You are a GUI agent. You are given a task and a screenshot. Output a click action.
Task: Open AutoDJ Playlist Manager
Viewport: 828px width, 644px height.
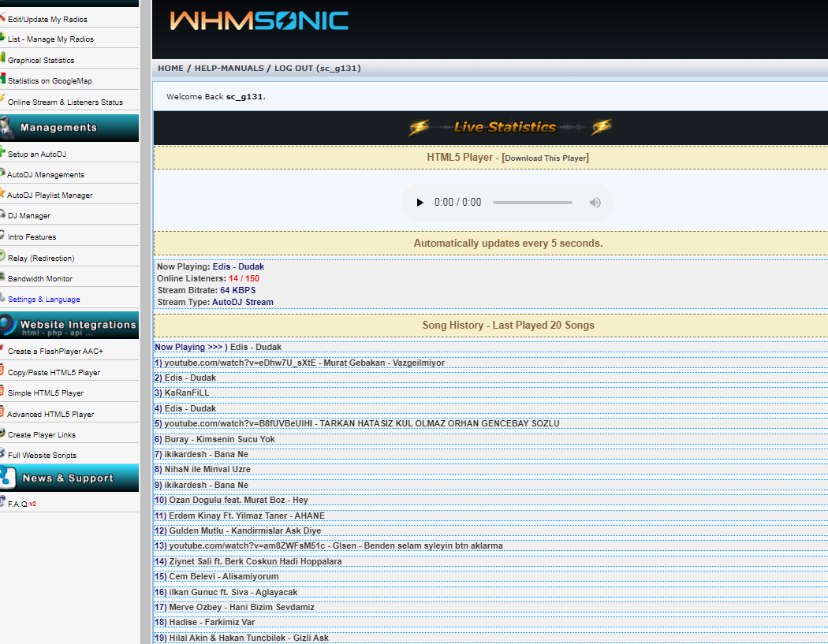50,195
